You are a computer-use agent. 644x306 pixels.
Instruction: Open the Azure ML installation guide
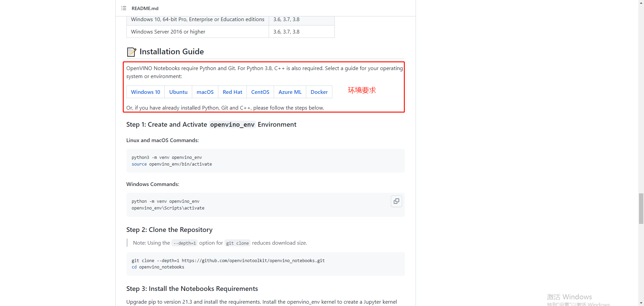coord(290,92)
